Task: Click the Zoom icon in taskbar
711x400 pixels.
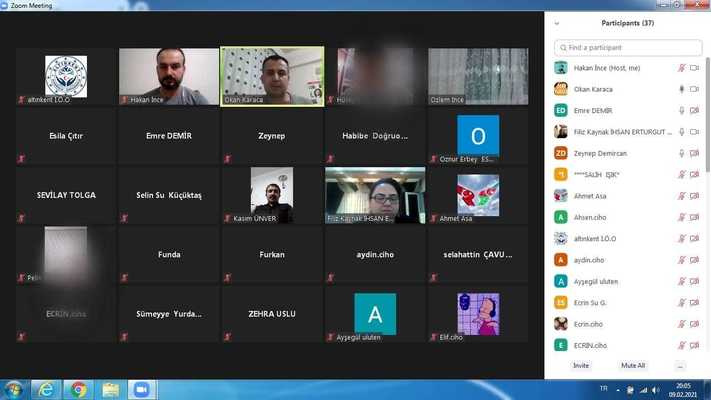Action: point(142,390)
